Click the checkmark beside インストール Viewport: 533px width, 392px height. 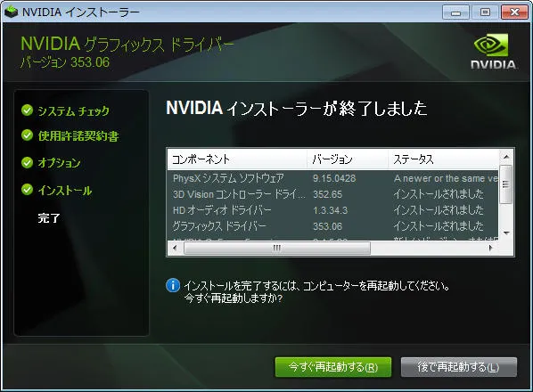[27, 190]
